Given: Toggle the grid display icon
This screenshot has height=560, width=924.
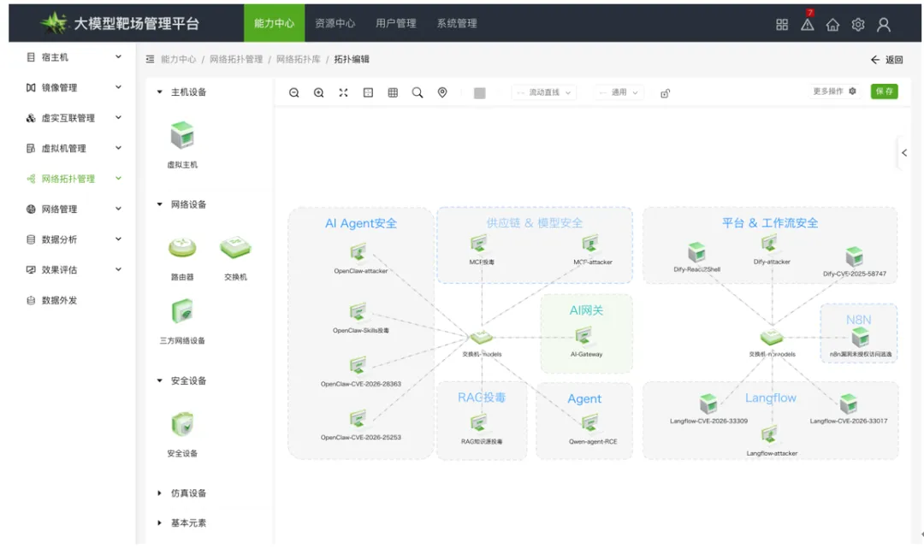Looking at the screenshot, I should [x=393, y=92].
